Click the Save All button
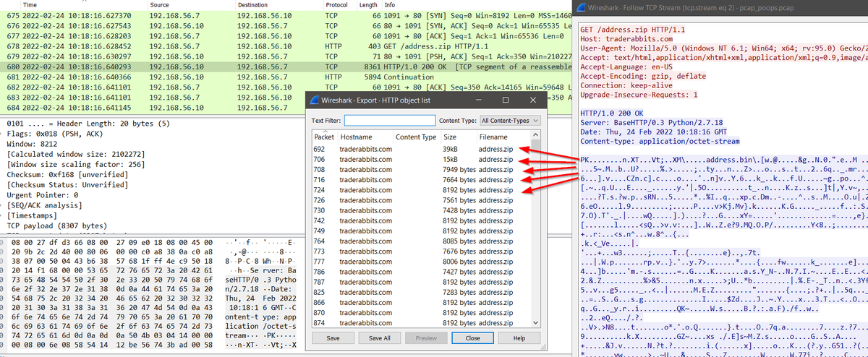This screenshot has height=357, width=868. (x=380, y=337)
